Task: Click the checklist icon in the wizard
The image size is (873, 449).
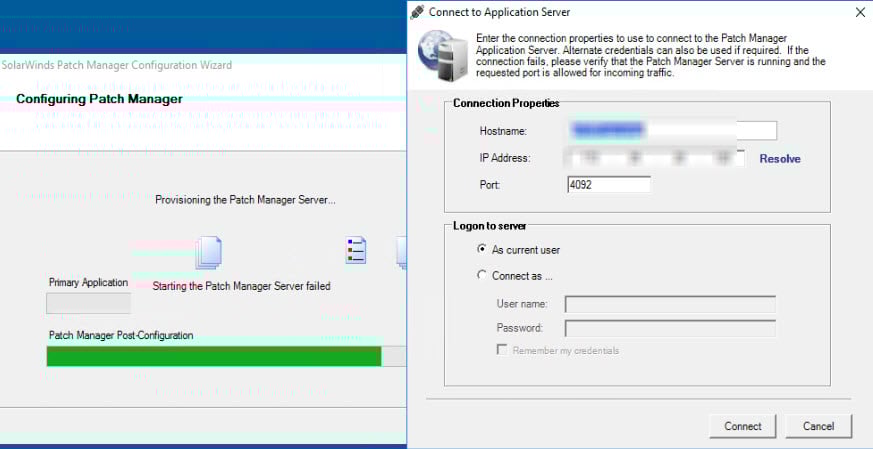Action: [355, 251]
